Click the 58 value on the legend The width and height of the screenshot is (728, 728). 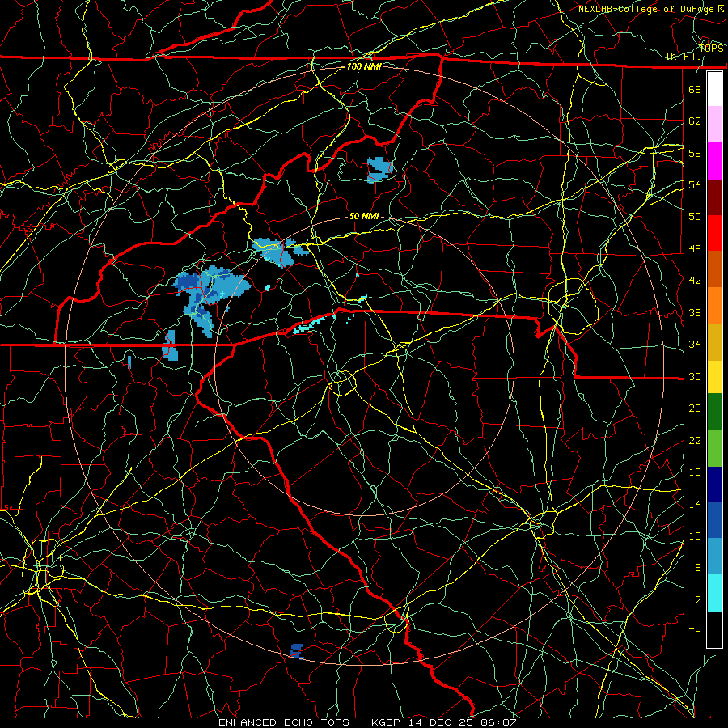click(695, 153)
